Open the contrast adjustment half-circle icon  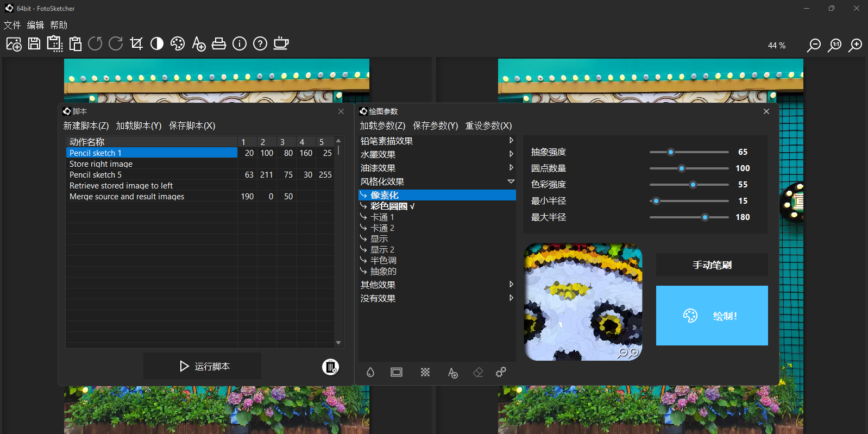[x=157, y=44]
